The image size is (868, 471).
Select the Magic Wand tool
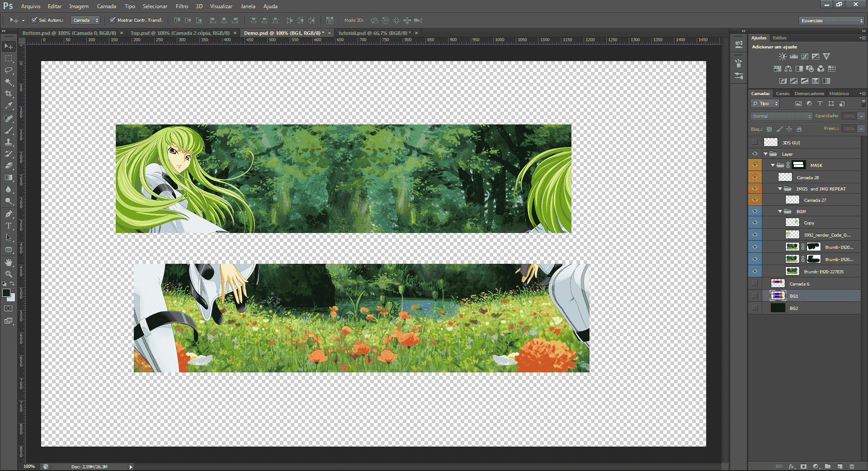tap(9, 82)
